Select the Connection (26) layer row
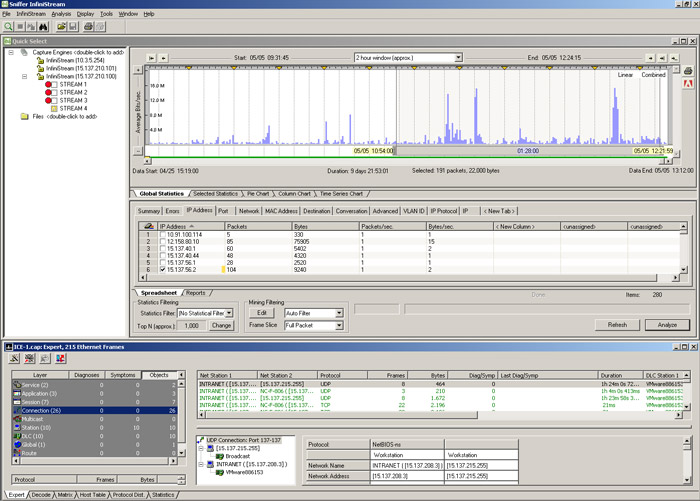700x501 pixels. coord(95,410)
